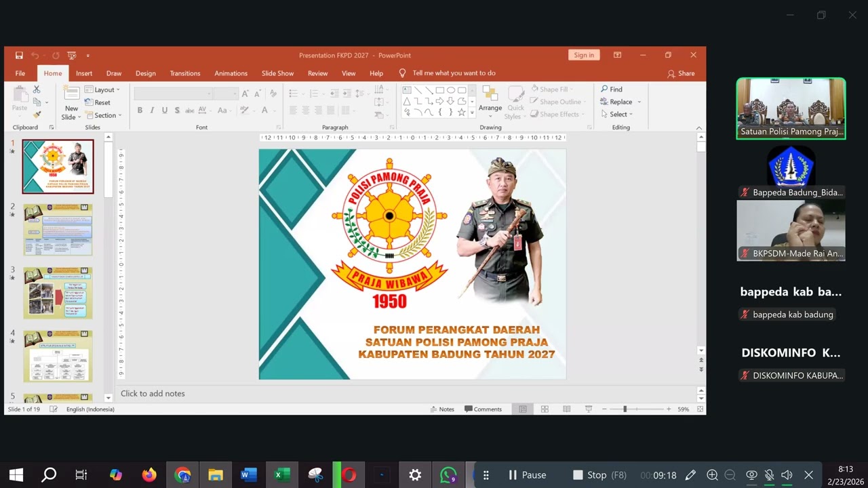Screen dimensions: 868x488
Task: Toggle the recorder webcam icon
Action: [x=751, y=475]
